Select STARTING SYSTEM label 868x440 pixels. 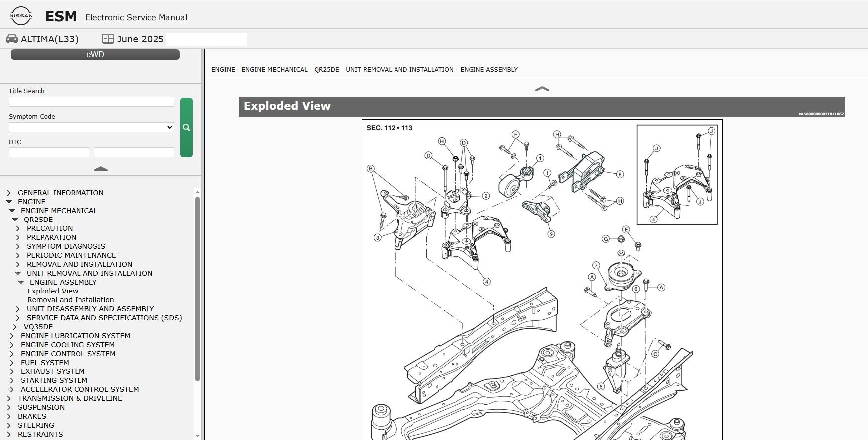point(54,380)
